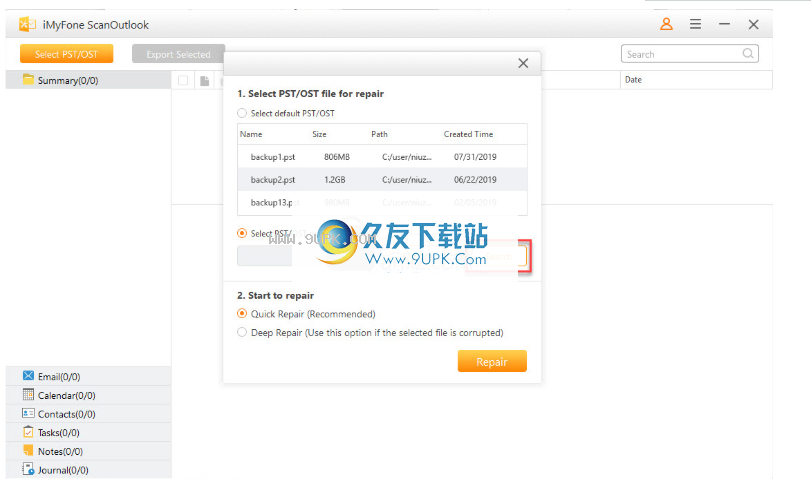
Task: Tick the select-all checkbox in list header
Action: pyautogui.click(x=183, y=80)
